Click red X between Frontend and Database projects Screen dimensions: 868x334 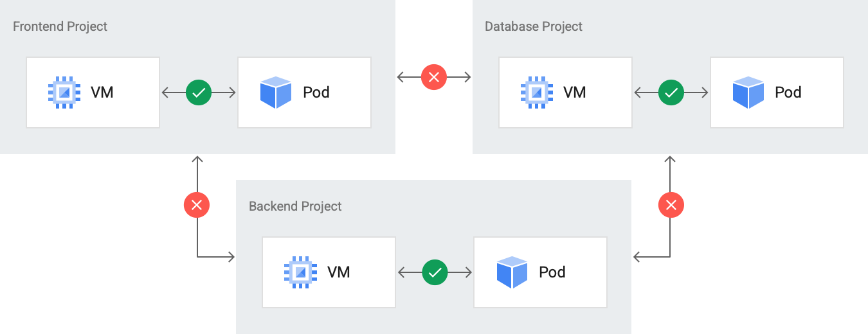[434, 77]
